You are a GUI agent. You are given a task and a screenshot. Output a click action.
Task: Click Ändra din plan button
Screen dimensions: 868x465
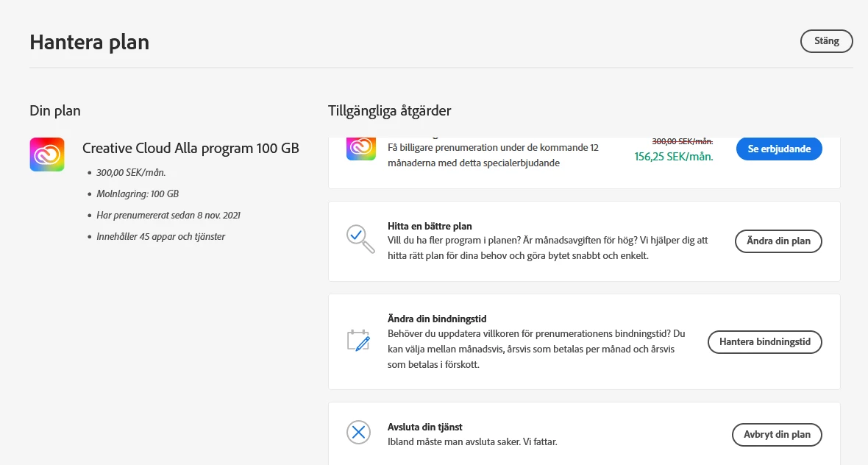click(x=778, y=241)
